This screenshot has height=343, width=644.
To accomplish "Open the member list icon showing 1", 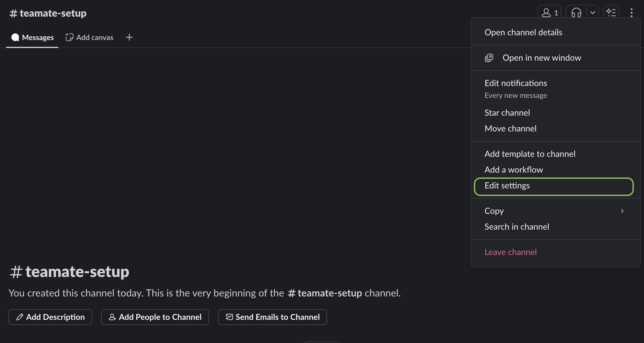I will click(x=549, y=13).
